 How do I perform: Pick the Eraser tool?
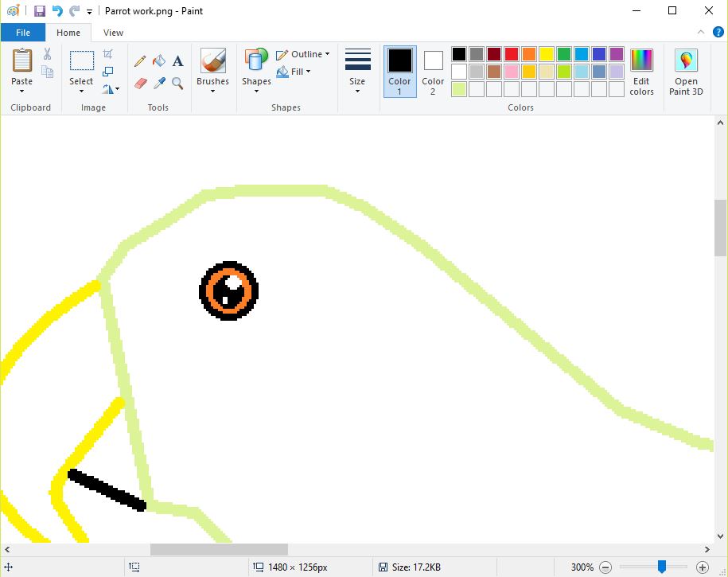tap(141, 83)
